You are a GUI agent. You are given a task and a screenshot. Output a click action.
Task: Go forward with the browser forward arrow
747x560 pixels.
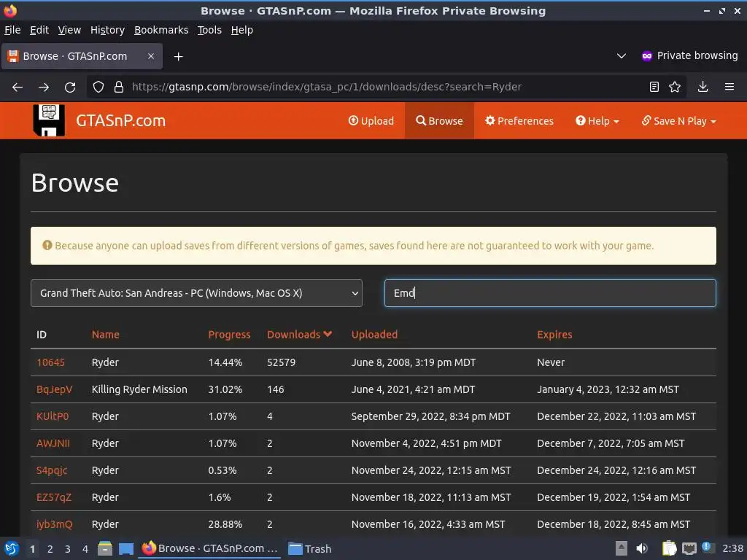click(44, 87)
